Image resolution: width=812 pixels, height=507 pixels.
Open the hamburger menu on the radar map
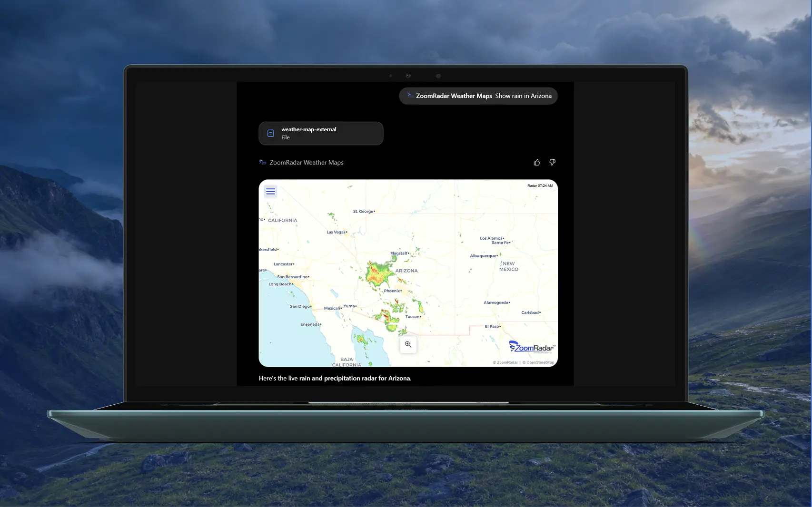pos(270,192)
